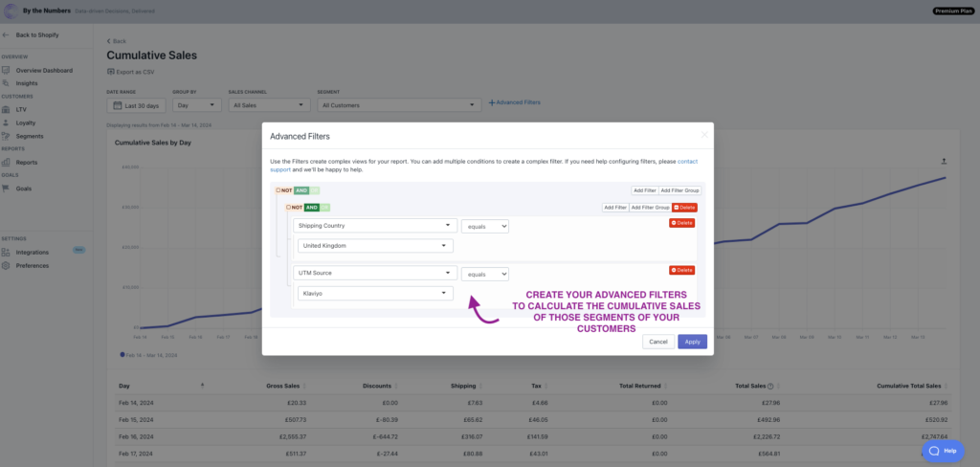Select AND in the nested filter group
Viewport: 980px width, 467px height.
pos(312,207)
